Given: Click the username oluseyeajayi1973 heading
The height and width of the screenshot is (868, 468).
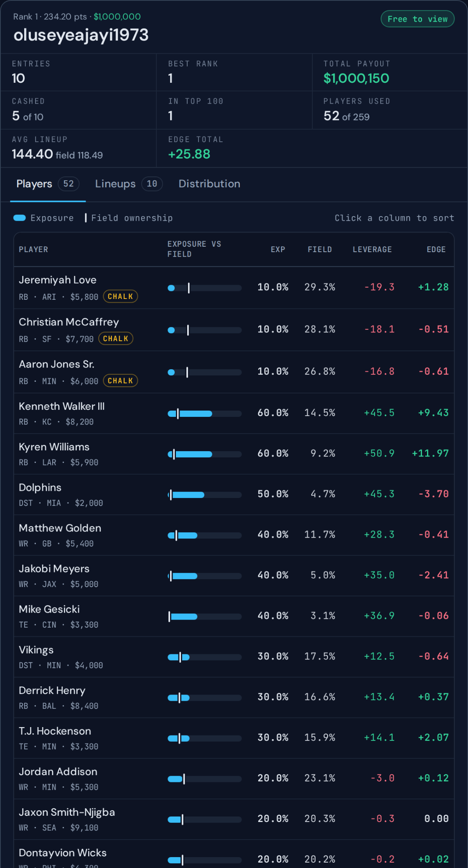Looking at the screenshot, I should tap(81, 35).
